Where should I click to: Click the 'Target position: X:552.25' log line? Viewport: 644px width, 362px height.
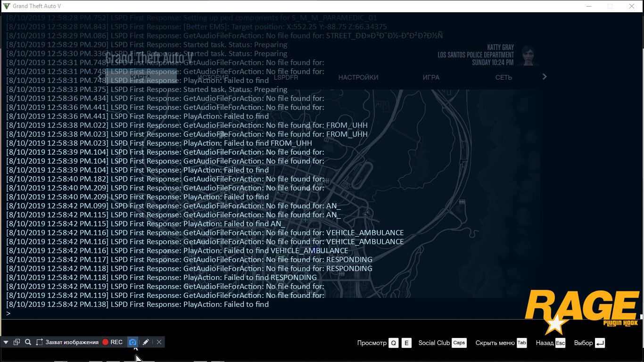click(197, 27)
